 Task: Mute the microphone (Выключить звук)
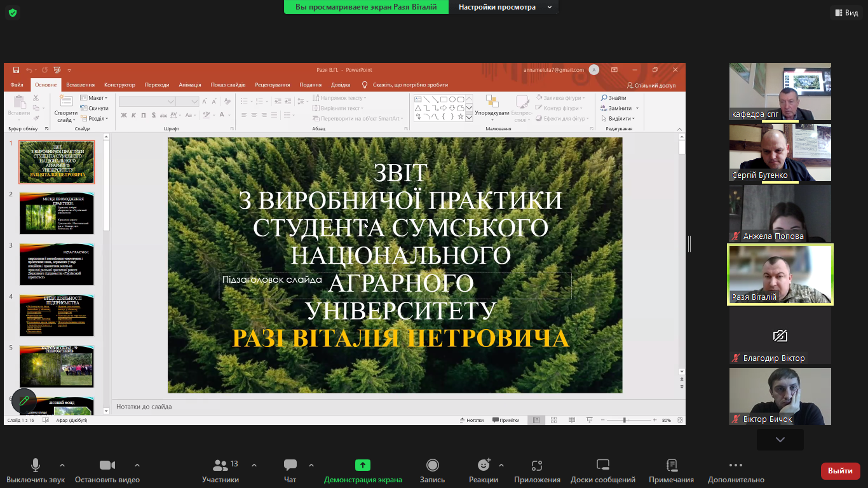pyautogui.click(x=36, y=470)
